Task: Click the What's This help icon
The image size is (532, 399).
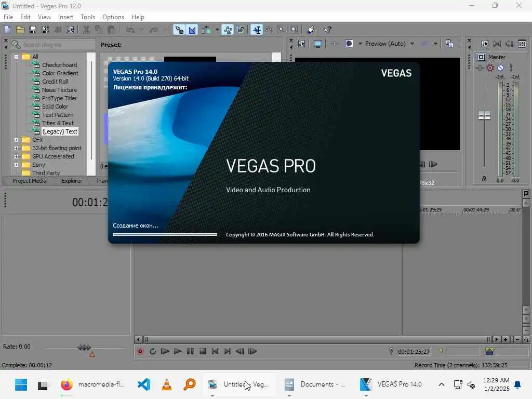Action: click(327, 30)
